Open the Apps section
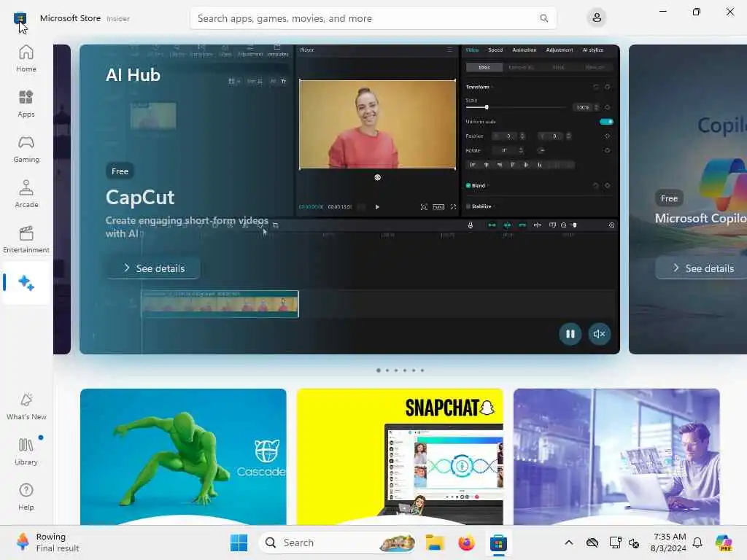This screenshot has height=560, width=747. tap(26, 104)
